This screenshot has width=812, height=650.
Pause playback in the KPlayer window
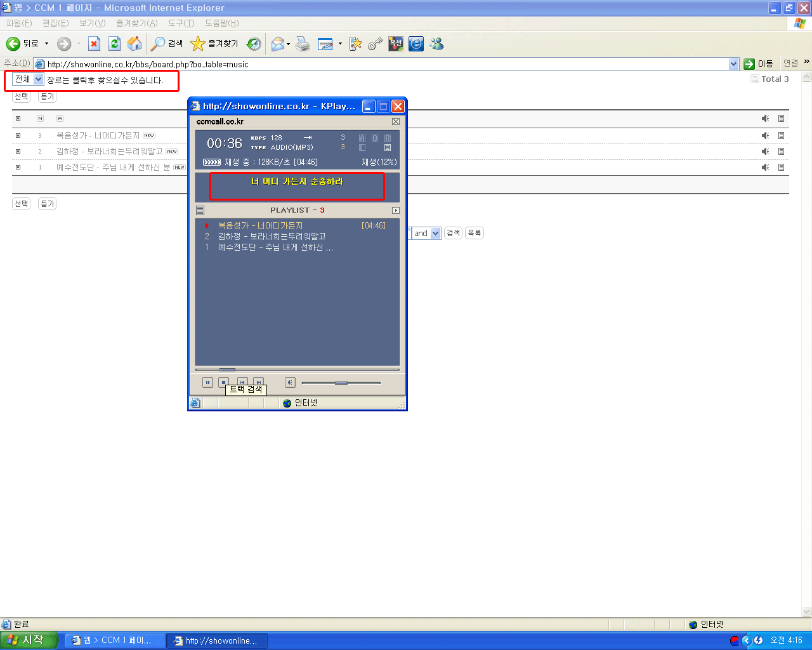207,382
